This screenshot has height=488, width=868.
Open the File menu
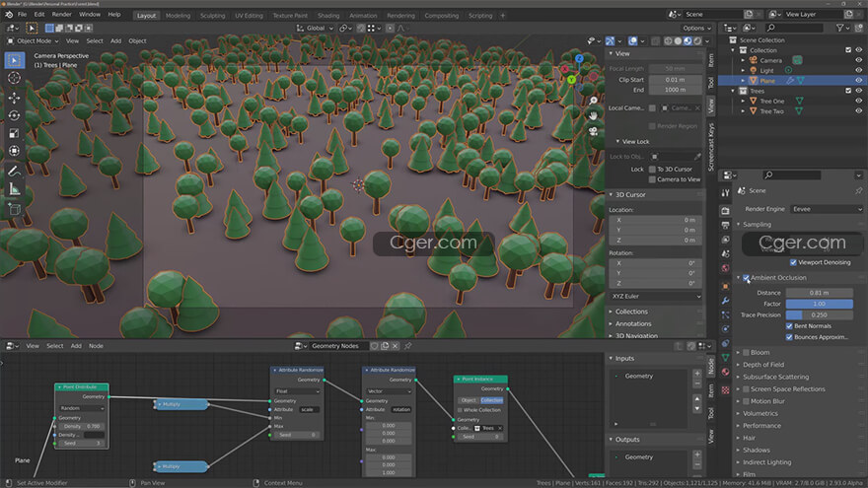click(22, 15)
